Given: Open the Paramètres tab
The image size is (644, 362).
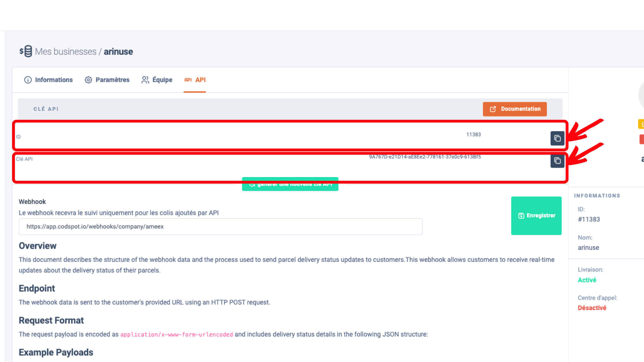Looking at the screenshot, I should [112, 80].
